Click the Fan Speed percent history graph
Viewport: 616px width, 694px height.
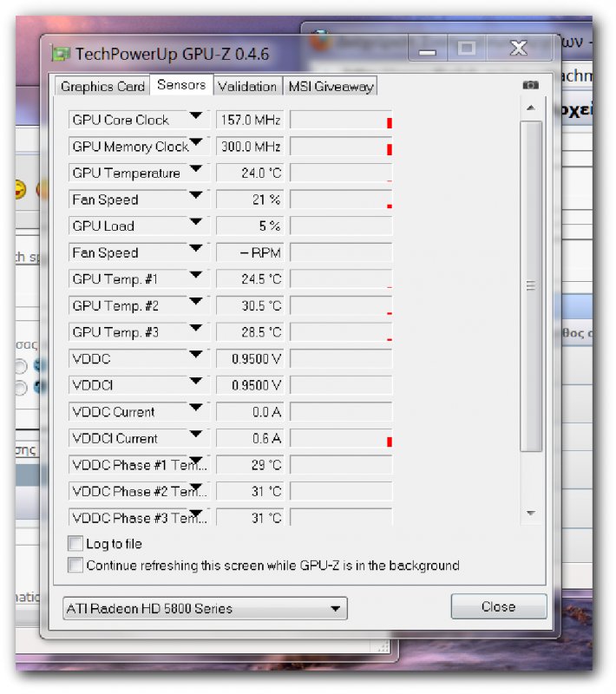pos(341,200)
